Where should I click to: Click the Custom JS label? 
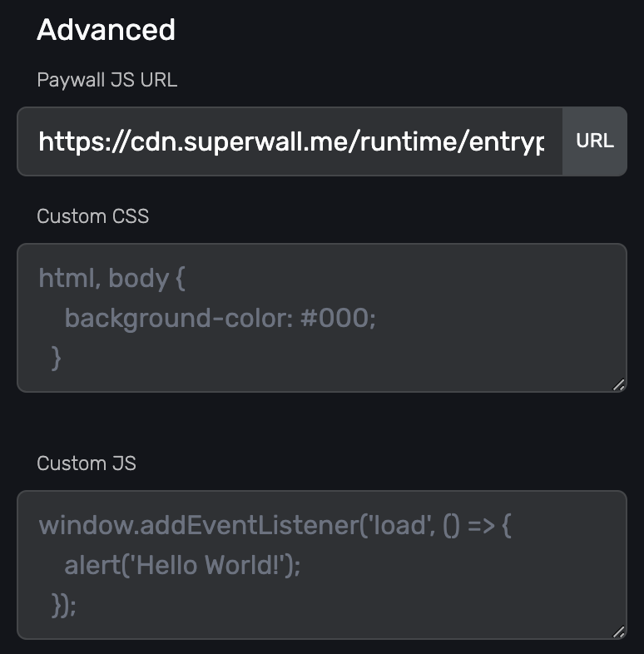click(87, 463)
